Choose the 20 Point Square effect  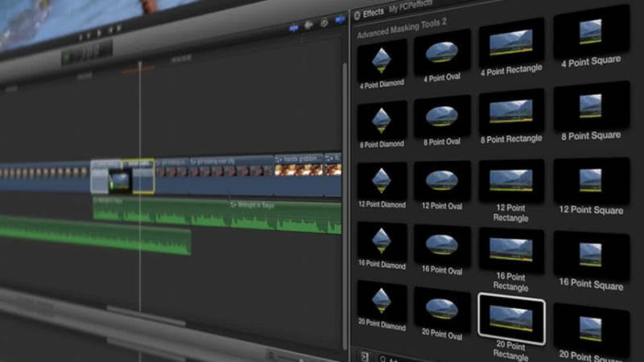point(591,333)
